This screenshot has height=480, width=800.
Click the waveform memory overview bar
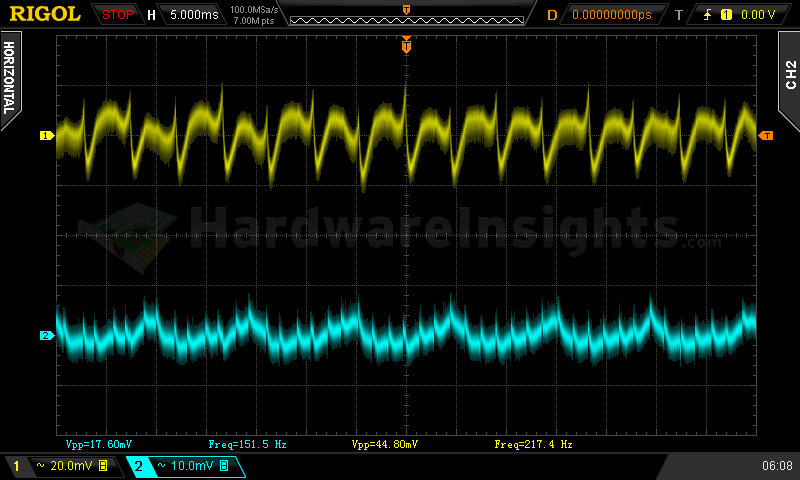click(406, 17)
